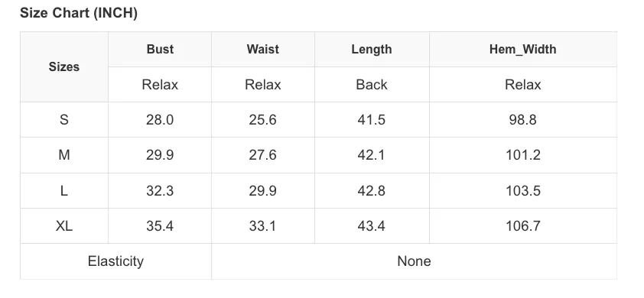Click the Hem_Width column header

click(x=523, y=49)
